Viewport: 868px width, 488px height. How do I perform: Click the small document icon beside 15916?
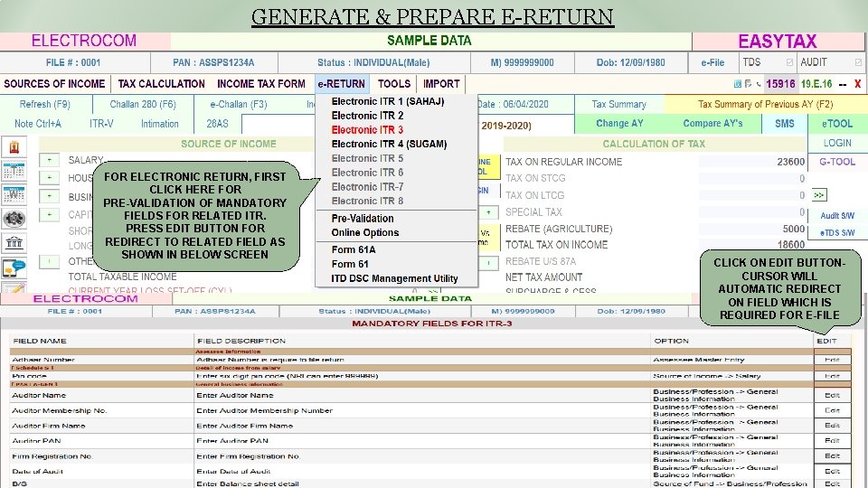pos(748,84)
